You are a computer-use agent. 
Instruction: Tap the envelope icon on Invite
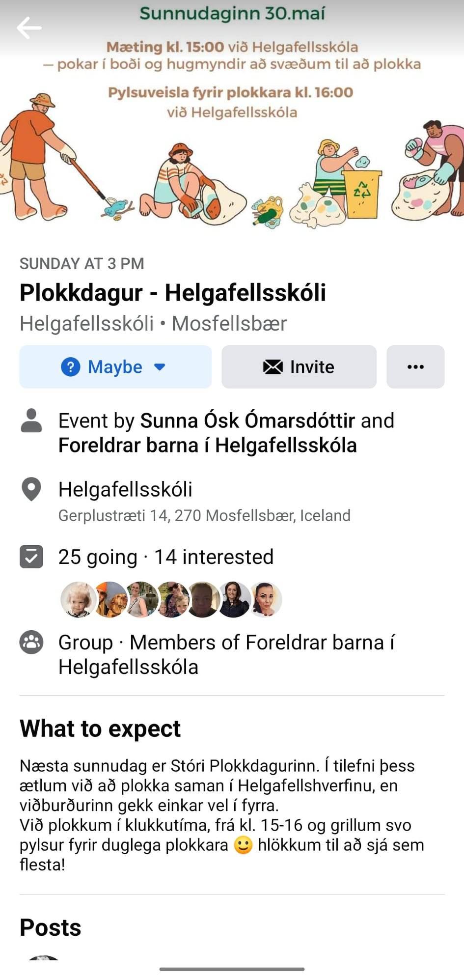273,367
